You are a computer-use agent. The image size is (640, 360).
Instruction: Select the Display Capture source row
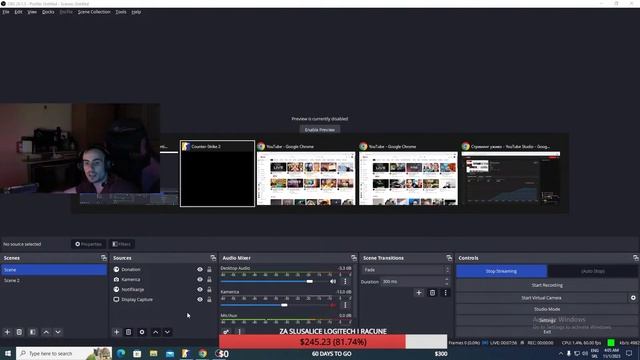click(x=163, y=300)
